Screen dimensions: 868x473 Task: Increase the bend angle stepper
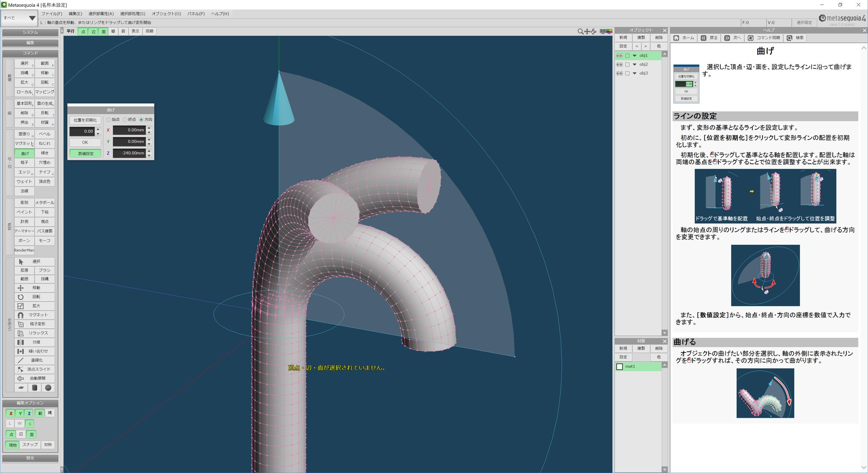tap(98, 129)
